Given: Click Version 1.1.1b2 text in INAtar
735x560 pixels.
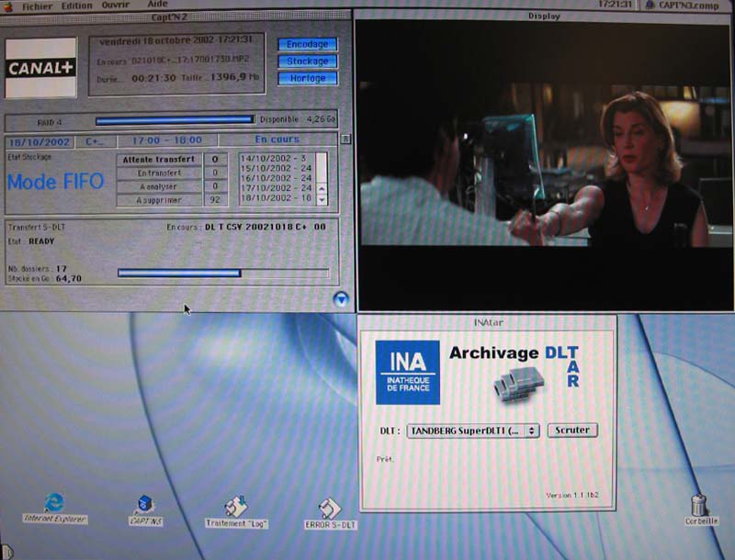Looking at the screenshot, I should [x=572, y=495].
